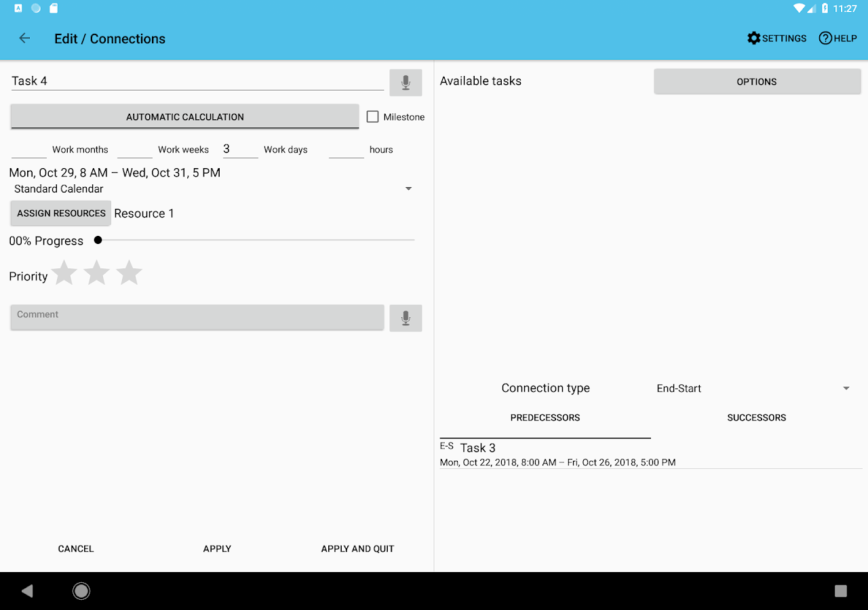This screenshot has width=868, height=610.
Task: Move the Progress slider handle
Action: 98,239
